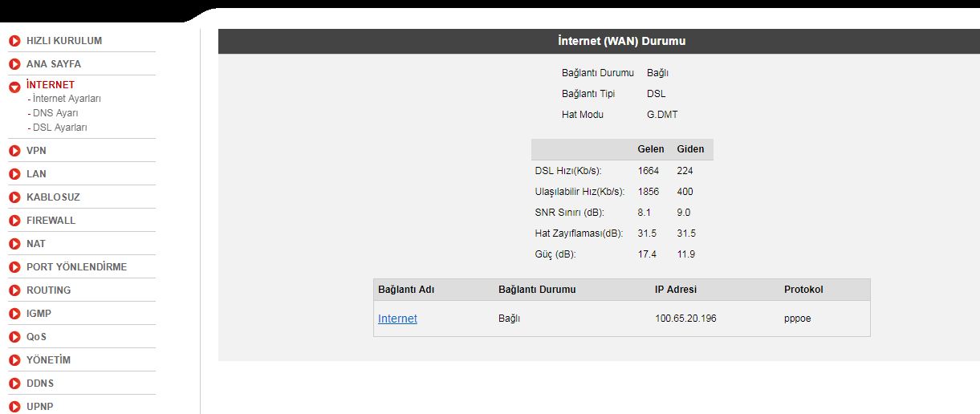This screenshot has width=980, height=414.
Task: Open the İnternet Ayarları submenu item
Action: [x=66, y=99]
